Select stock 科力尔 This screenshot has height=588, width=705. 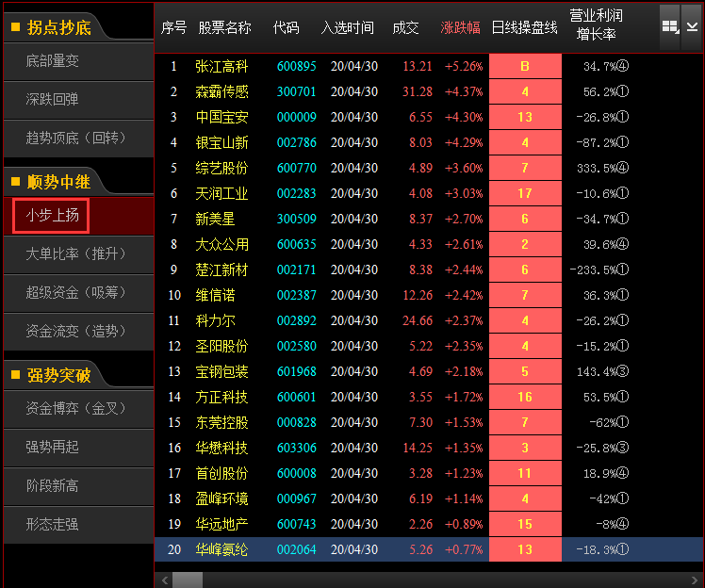tap(215, 321)
